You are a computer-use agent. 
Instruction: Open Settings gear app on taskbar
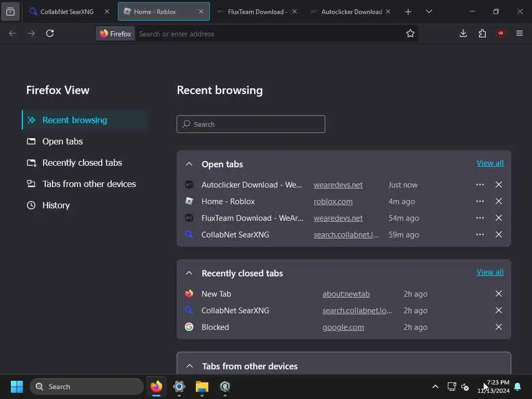(x=179, y=387)
